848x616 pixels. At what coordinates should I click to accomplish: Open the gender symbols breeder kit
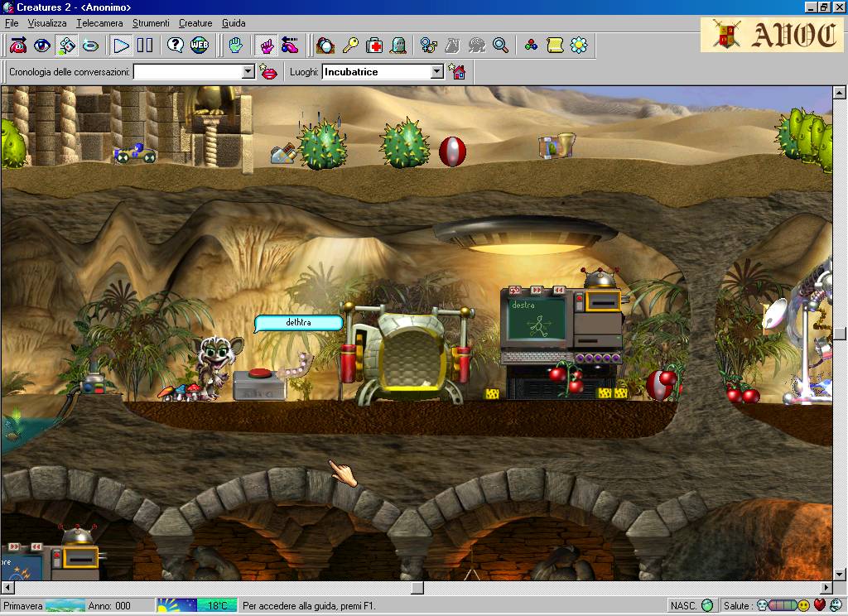(x=428, y=46)
